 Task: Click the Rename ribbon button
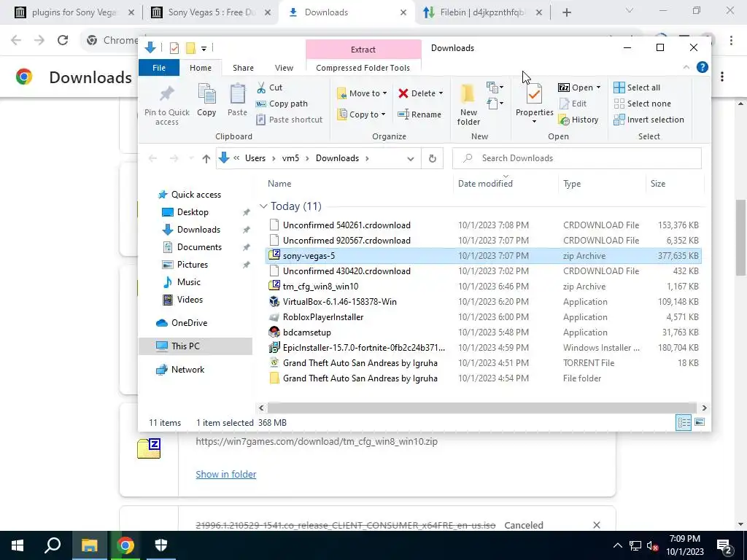click(x=419, y=114)
